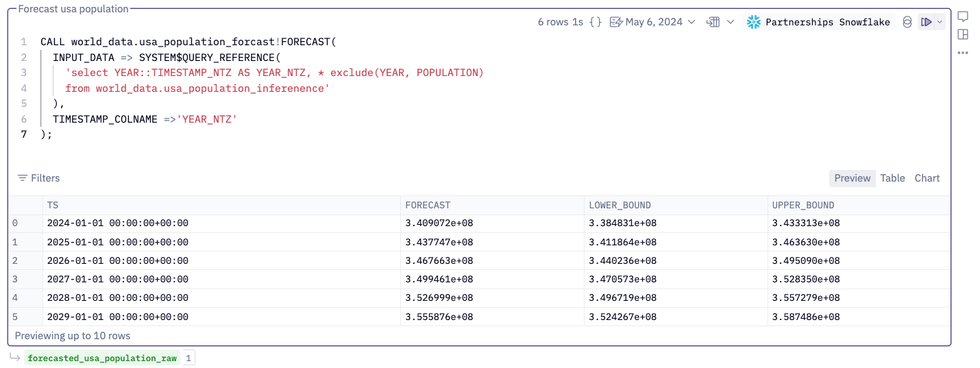Click the forecasted_usa_population_raw output name
This screenshot has width=980, height=368.
click(x=102, y=358)
